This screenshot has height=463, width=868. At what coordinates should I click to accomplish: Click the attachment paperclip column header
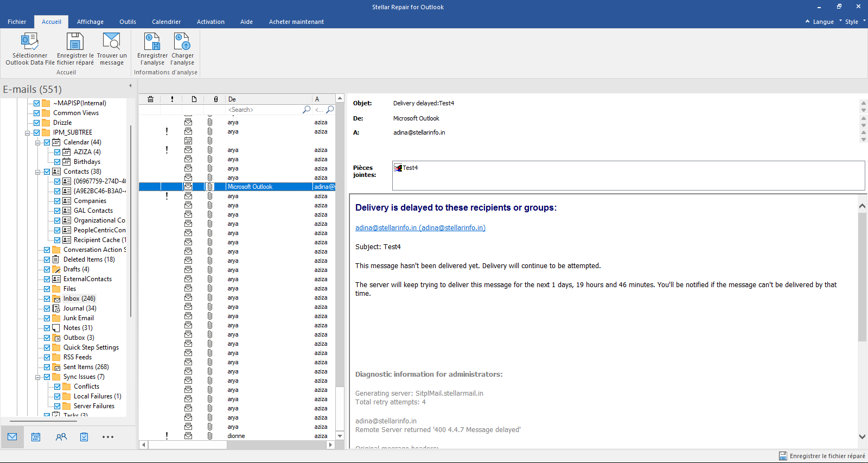click(215, 99)
